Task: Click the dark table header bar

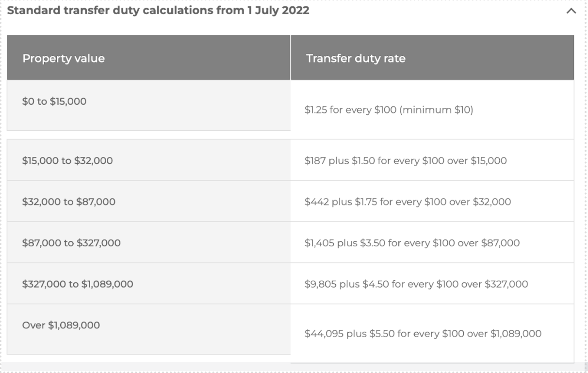Action: [291, 57]
